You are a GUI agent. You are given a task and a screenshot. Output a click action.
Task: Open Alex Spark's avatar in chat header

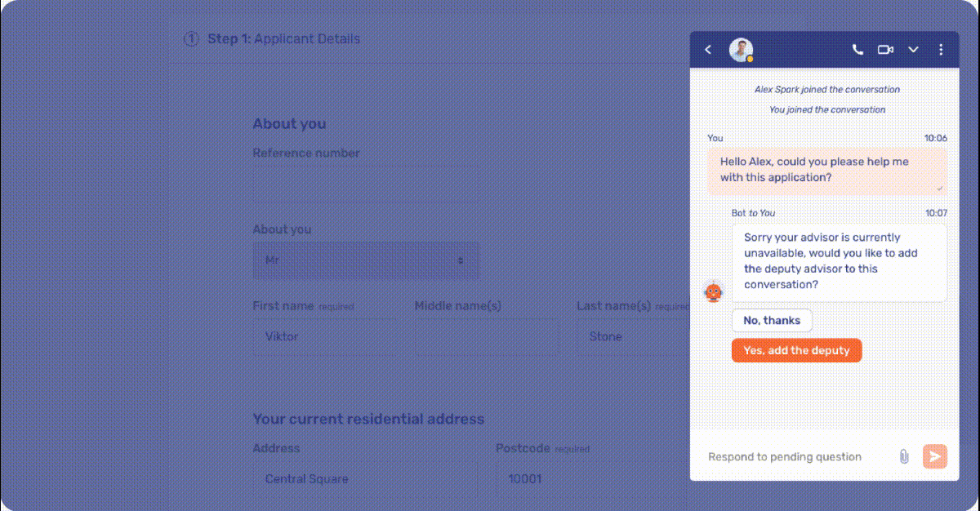[741, 50]
